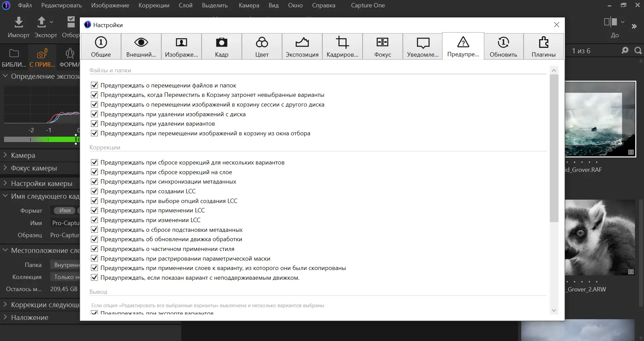
Task: Open the Камера menu
Action: (x=249, y=5)
